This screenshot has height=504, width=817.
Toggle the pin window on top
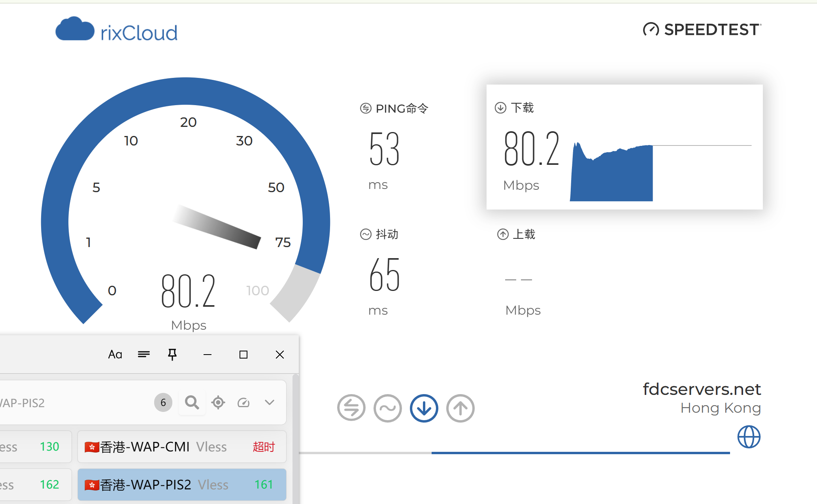point(172,354)
